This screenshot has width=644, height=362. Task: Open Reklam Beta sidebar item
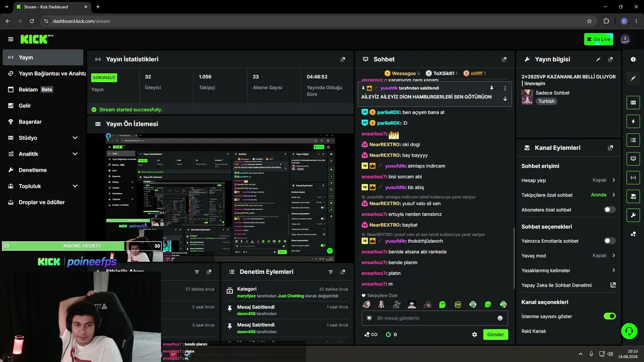coord(43,89)
